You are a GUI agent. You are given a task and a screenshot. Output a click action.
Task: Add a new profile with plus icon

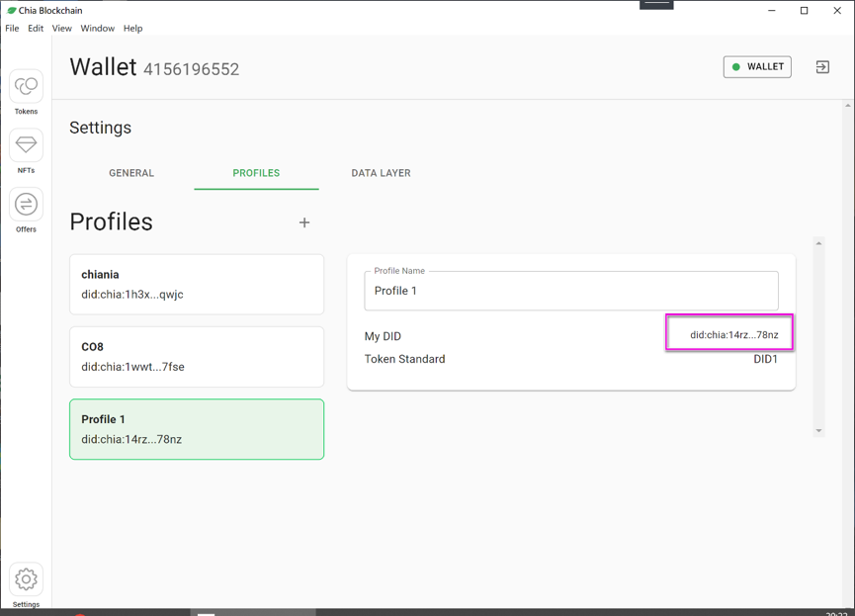pyautogui.click(x=304, y=222)
